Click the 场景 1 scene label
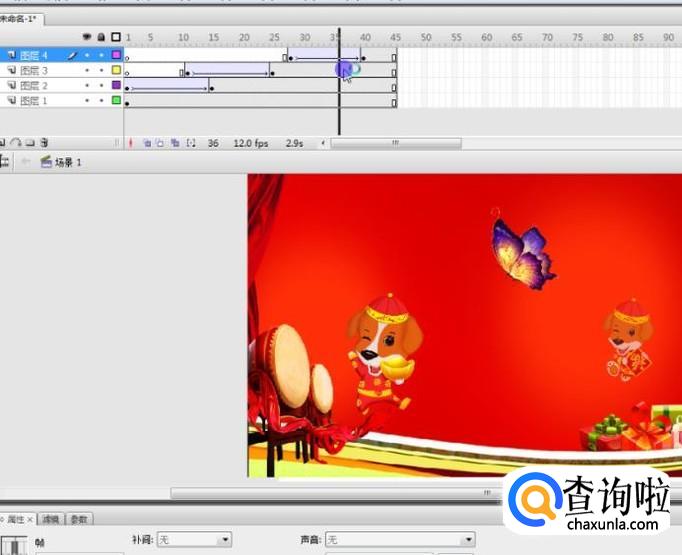Screen dimensions: 682x555 pyautogui.click(x=68, y=162)
